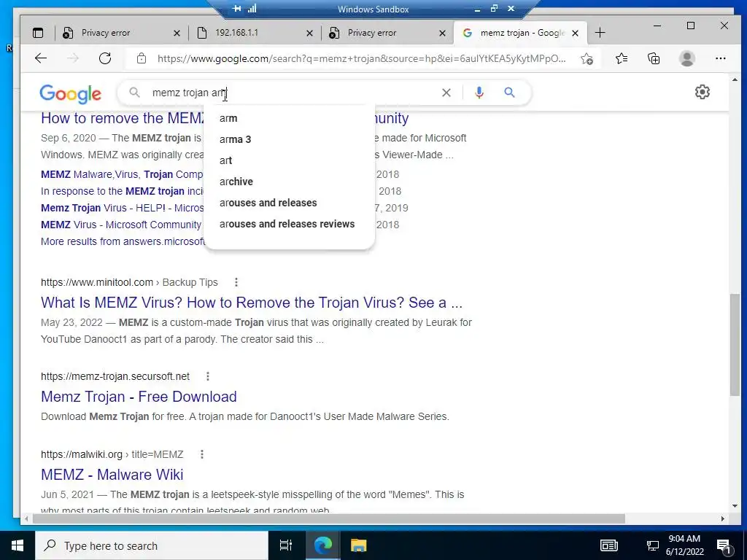The image size is (747, 560).
Task: Choose the 'arma 3' search suggestion
Action: point(289,139)
